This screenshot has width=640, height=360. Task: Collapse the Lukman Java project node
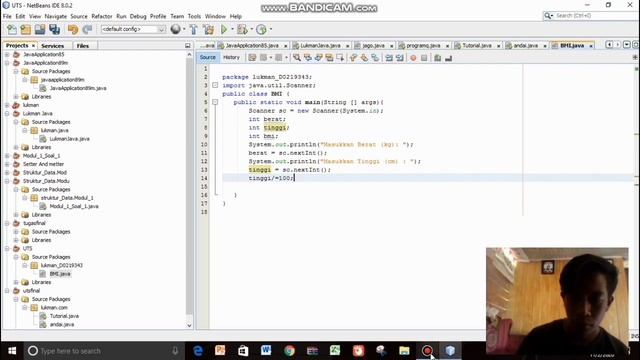pos(7,113)
